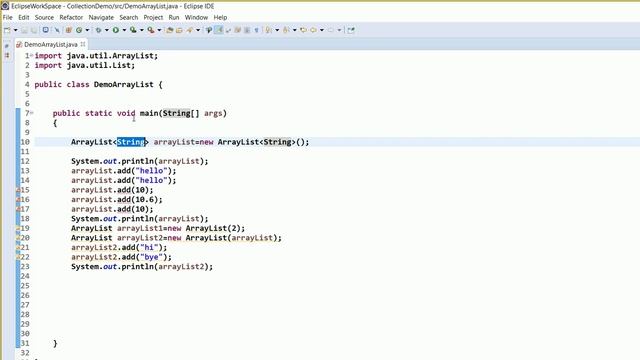Click the Open Type toolbar icon
The image size is (640, 360).
pyautogui.click(x=170, y=30)
